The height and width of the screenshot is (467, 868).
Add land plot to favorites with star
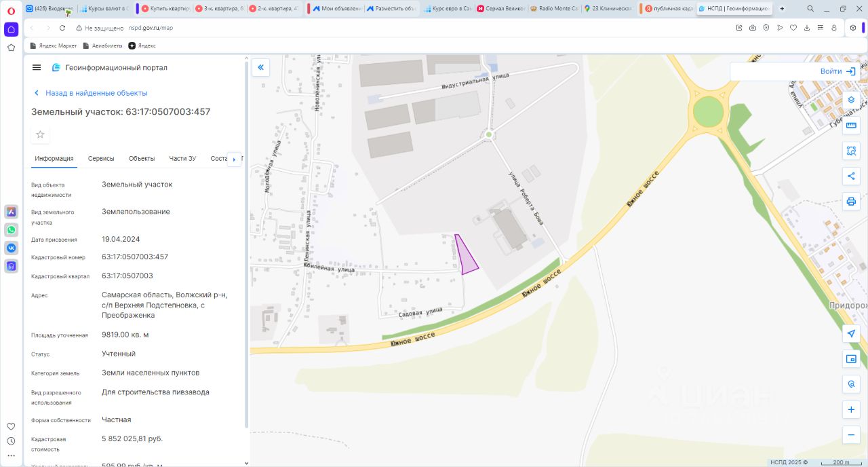[x=40, y=134]
